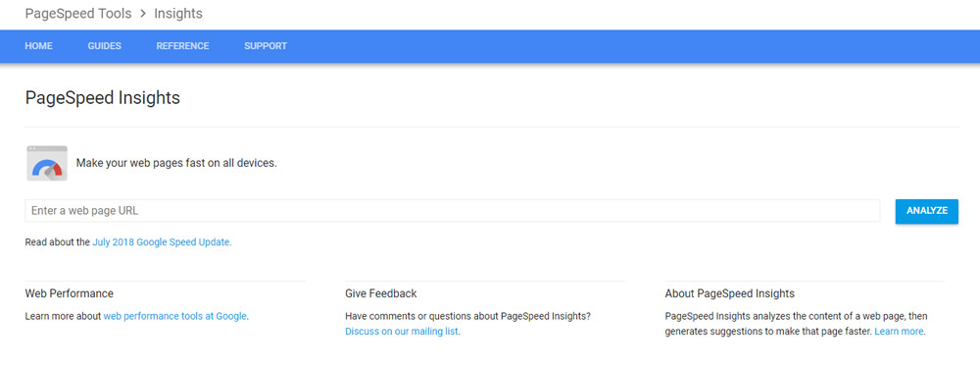Screen dimensions: 980x368
Task: Go to the HOME navigation tab
Action: tap(39, 46)
